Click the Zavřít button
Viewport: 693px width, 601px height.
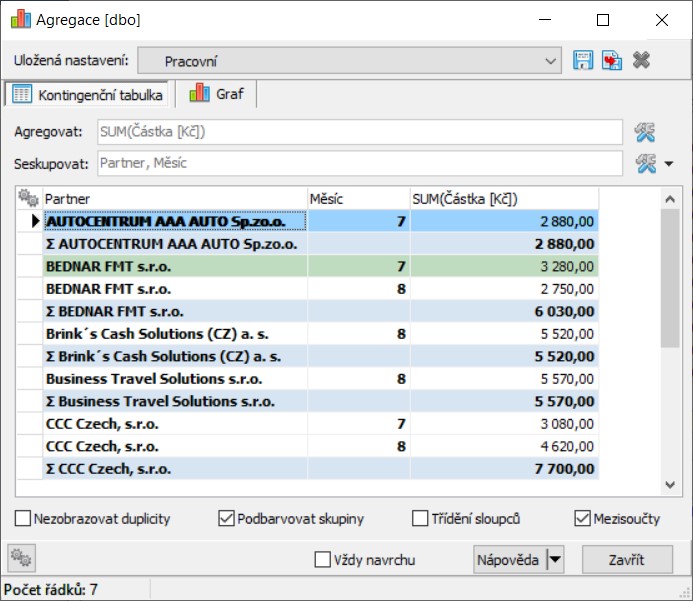click(627, 559)
